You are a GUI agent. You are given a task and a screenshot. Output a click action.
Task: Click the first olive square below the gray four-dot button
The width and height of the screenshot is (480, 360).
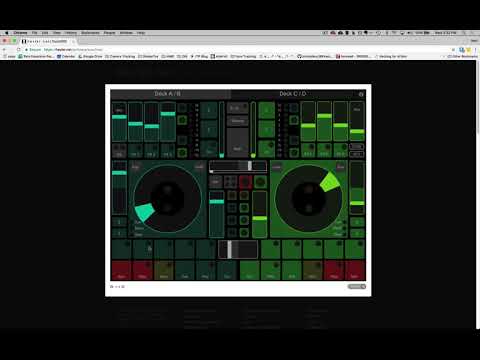[x=232, y=195]
